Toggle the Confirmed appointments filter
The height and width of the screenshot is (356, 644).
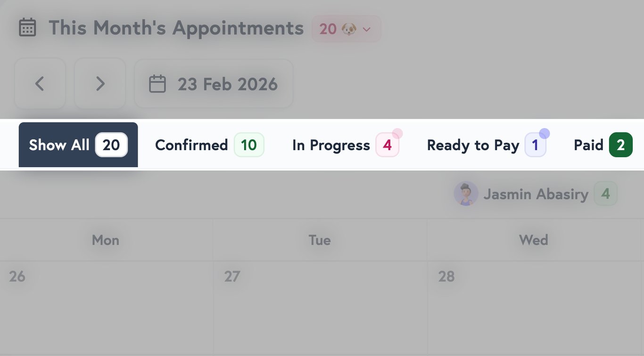(208, 145)
